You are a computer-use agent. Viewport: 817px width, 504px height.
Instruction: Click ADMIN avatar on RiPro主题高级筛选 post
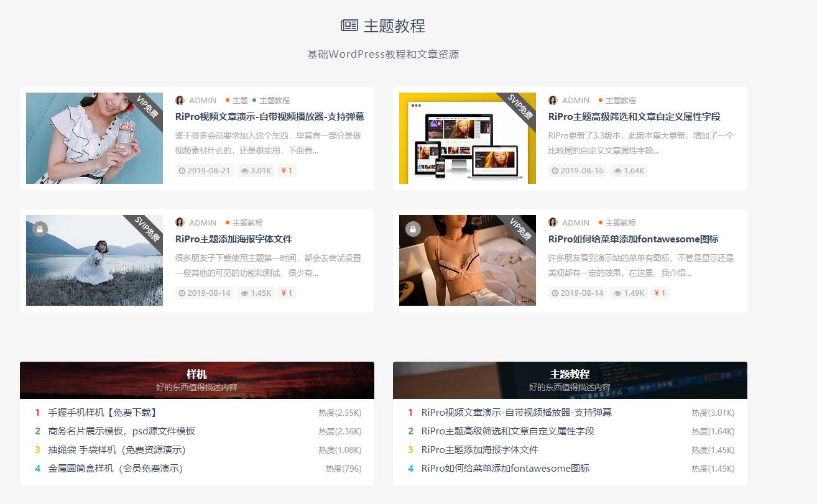coord(553,100)
